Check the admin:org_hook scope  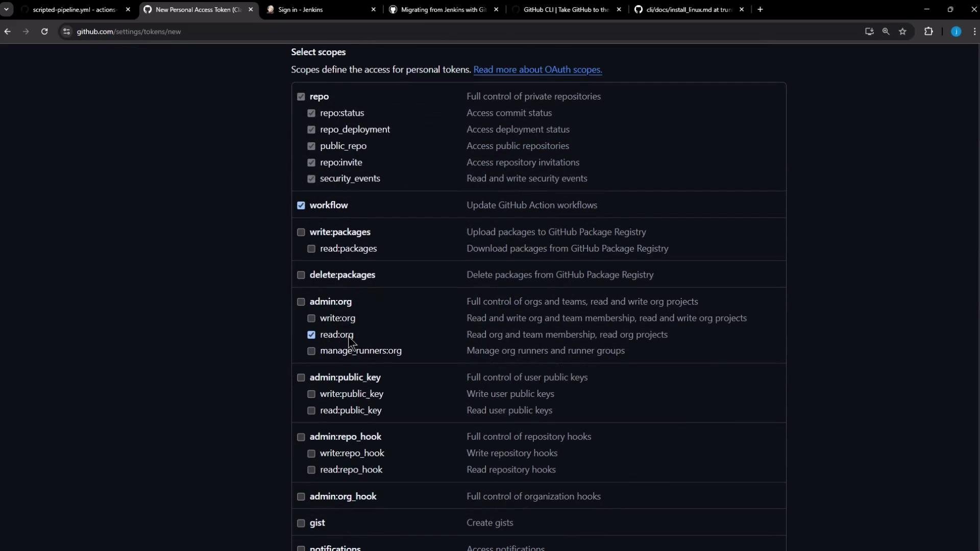[x=301, y=497]
